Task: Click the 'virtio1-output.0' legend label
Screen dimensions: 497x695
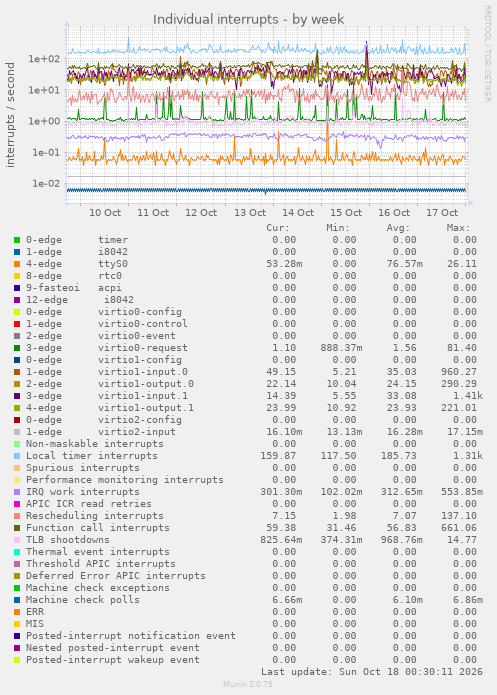Action: coord(146,384)
